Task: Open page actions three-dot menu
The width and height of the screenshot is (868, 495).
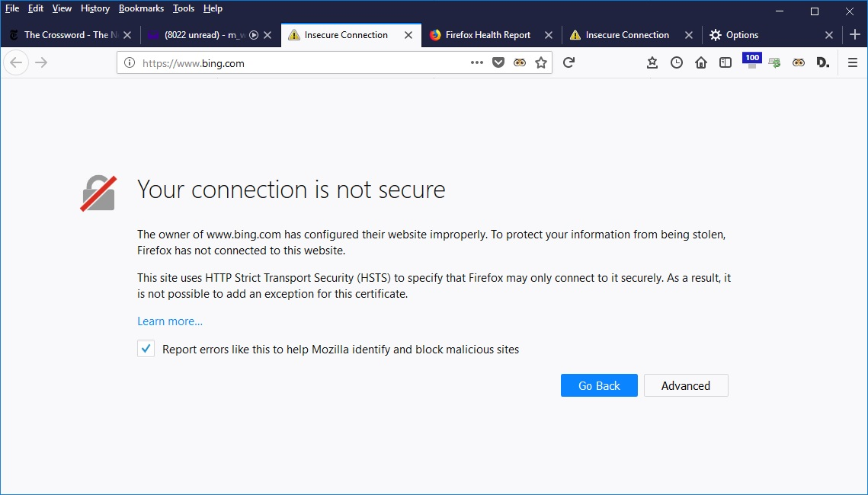Action: tap(477, 63)
